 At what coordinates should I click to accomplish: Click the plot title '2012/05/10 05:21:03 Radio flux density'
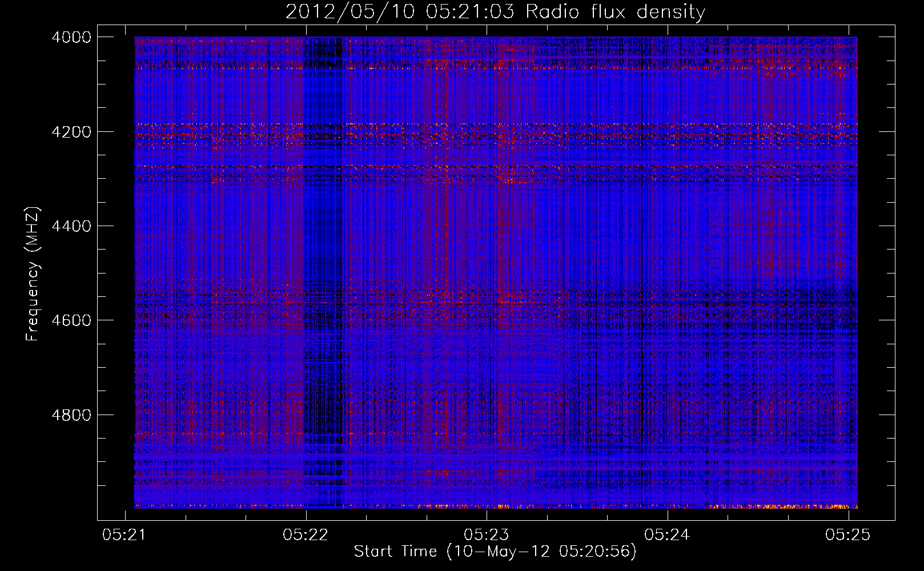pyautogui.click(x=495, y=12)
